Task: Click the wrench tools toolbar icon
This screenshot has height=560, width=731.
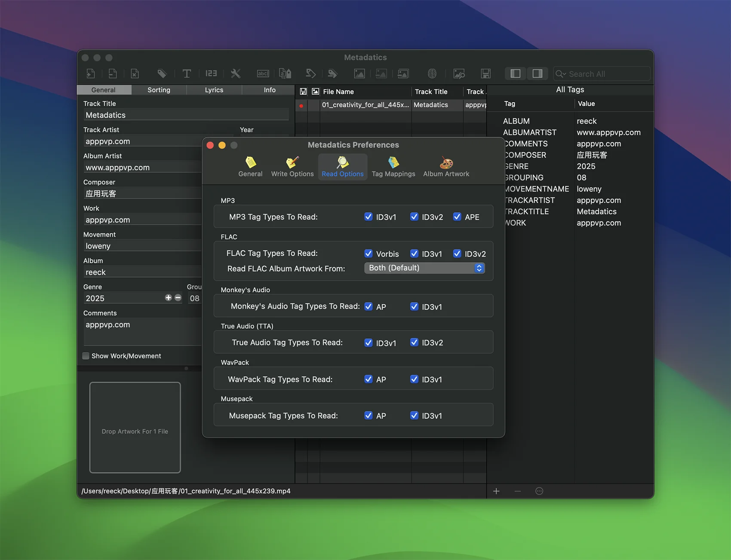Action: 236,73
